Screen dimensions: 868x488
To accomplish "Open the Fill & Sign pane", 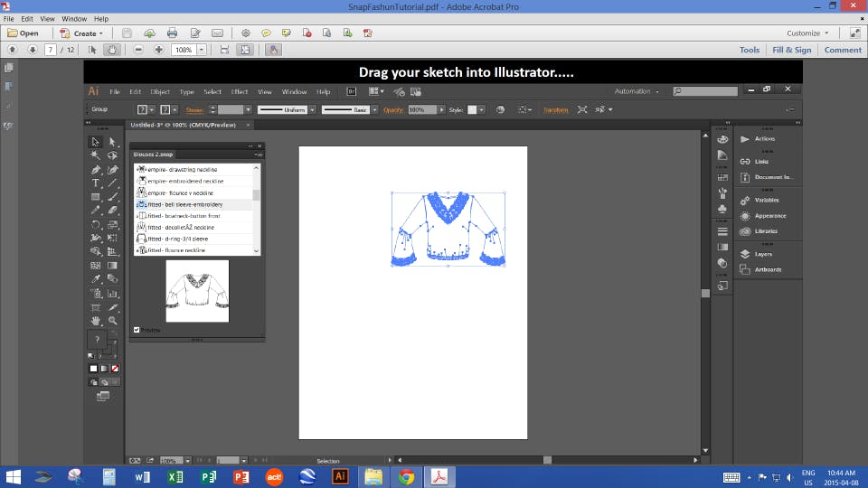I will (x=792, y=50).
